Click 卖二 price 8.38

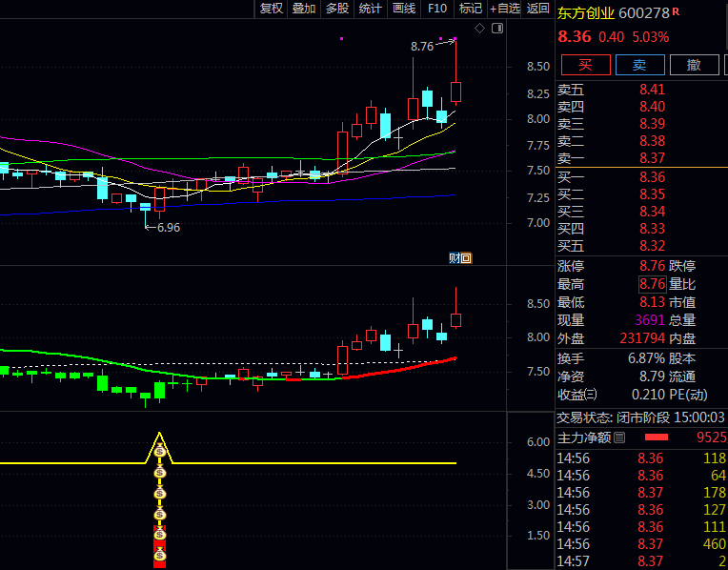652,141
